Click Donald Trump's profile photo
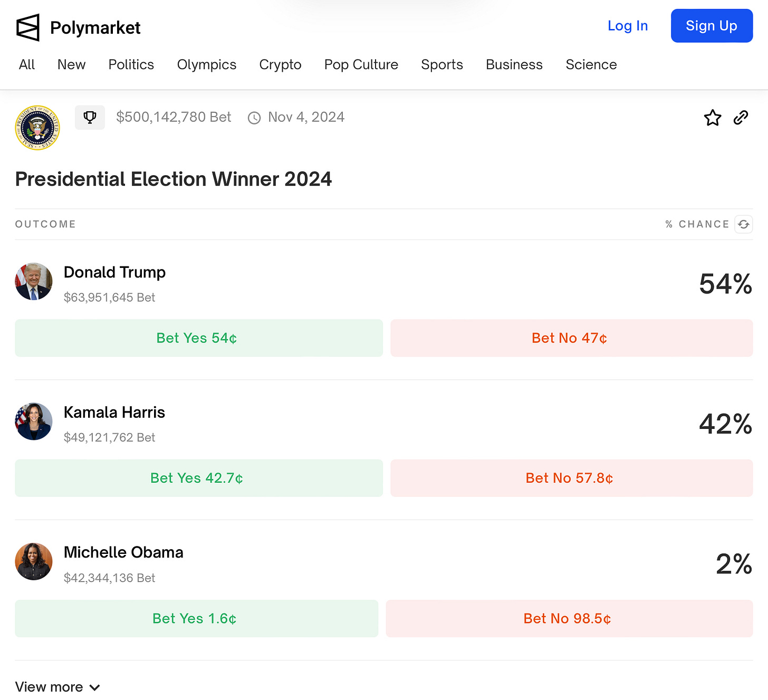 coord(34,282)
